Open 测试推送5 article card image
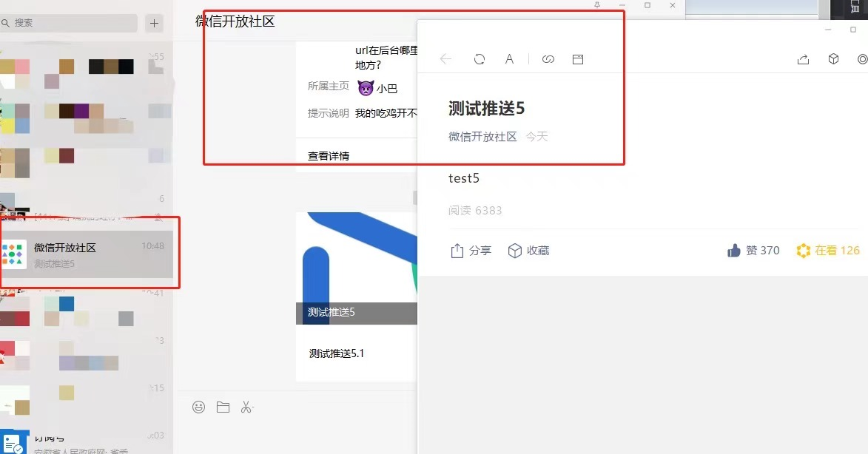Image resolution: width=868 pixels, height=454 pixels. coord(357,268)
